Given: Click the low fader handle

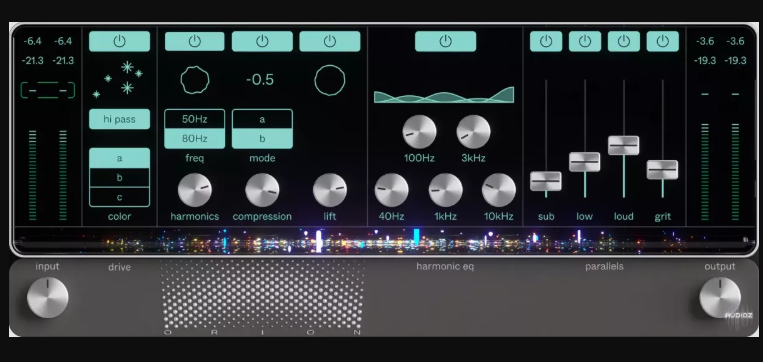Looking at the screenshot, I should [585, 162].
